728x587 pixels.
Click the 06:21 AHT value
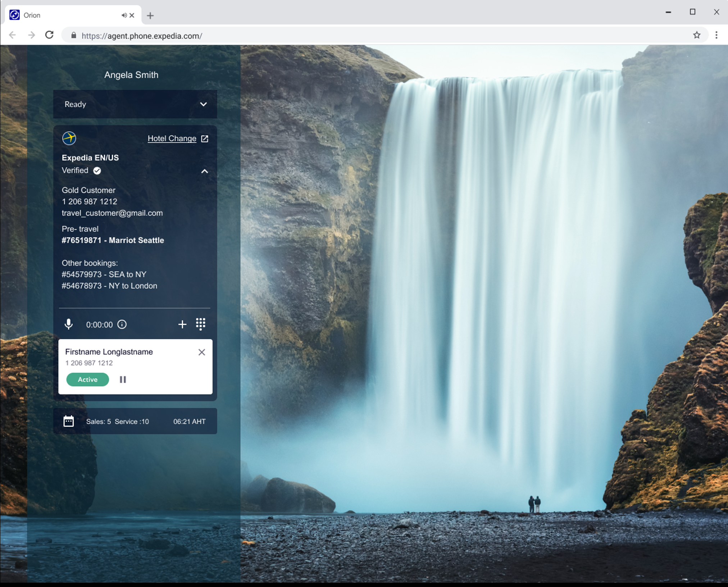190,422
